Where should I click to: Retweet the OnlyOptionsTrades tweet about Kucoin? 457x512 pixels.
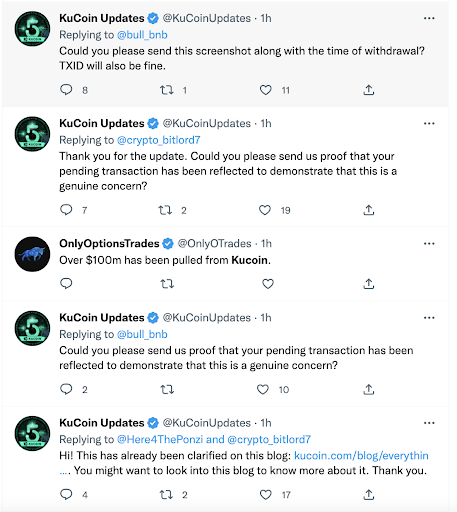click(x=167, y=284)
